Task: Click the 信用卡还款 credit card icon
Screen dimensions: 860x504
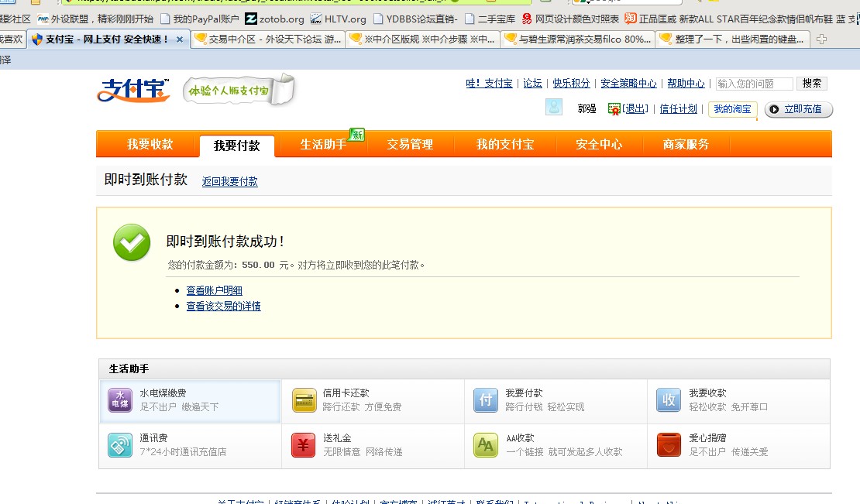Action: pos(304,400)
